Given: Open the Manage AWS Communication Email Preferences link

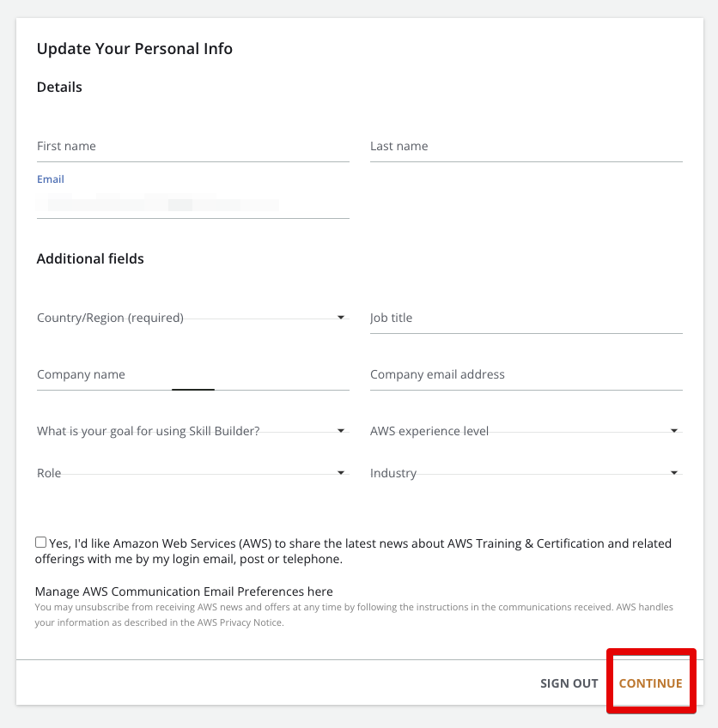Looking at the screenshot, I should point(184,591).
